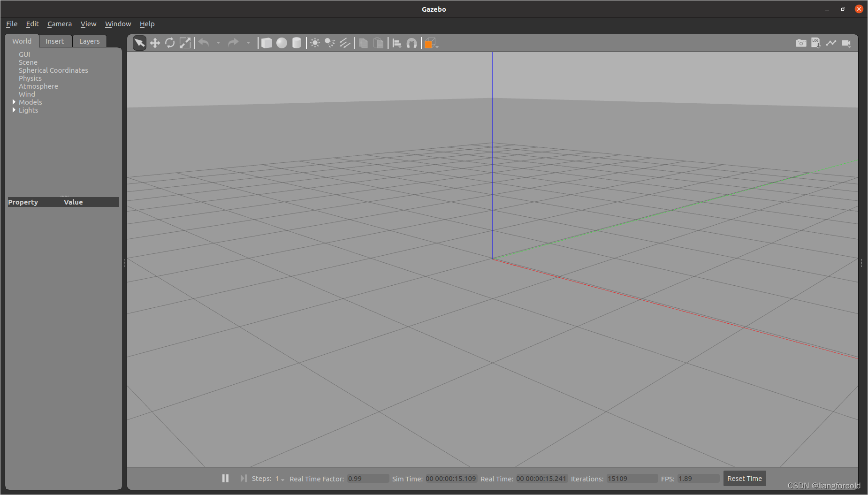Click the undo arrow

204,43
